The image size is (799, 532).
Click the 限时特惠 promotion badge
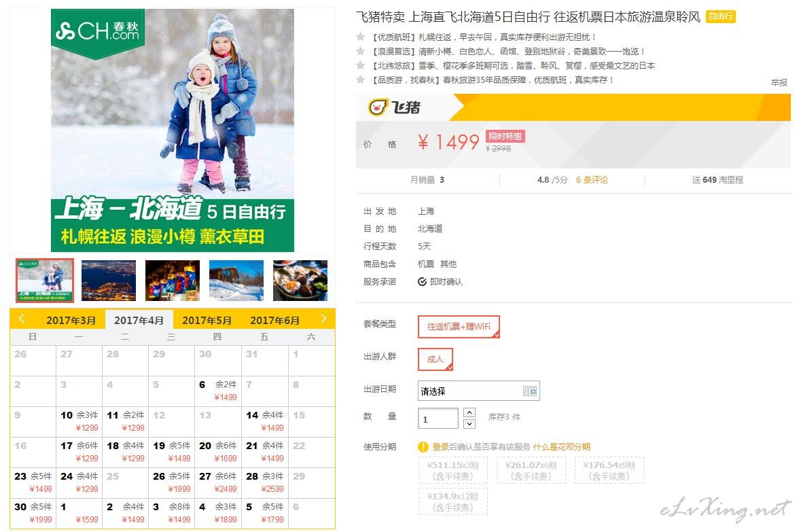(505, 137)
